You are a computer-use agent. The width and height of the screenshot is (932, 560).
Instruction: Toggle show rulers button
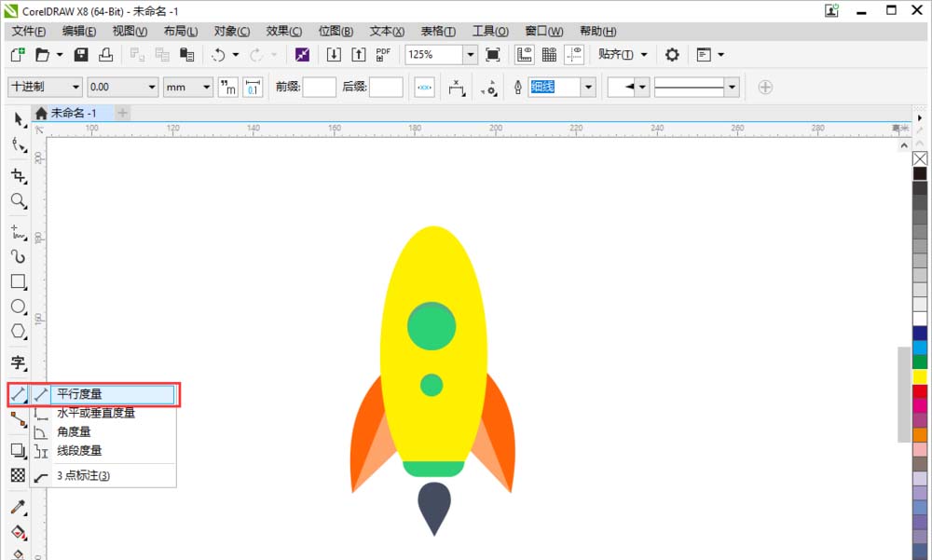(525, 55)
